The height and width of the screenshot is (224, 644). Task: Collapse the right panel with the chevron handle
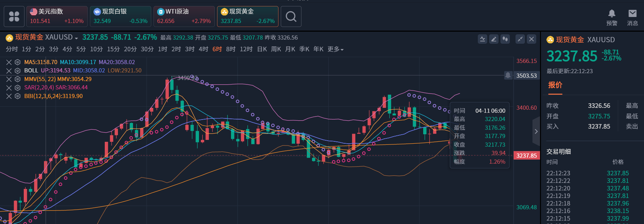tap(536, 131)
